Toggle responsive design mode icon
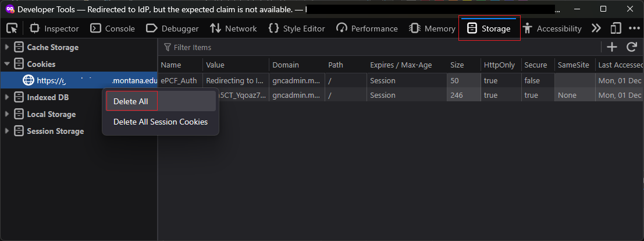Image resolution: width=644 pixels, height=241 pixels. coord(615,29)
